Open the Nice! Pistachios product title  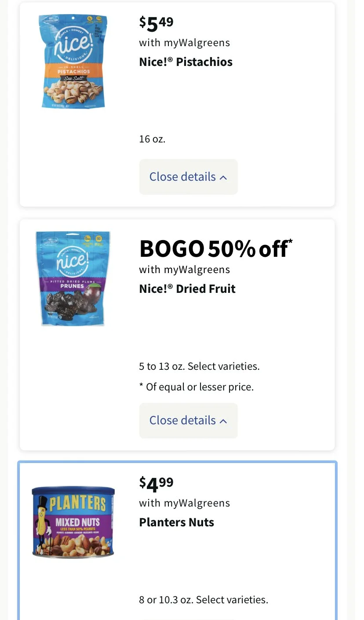(x=186, y=62)
